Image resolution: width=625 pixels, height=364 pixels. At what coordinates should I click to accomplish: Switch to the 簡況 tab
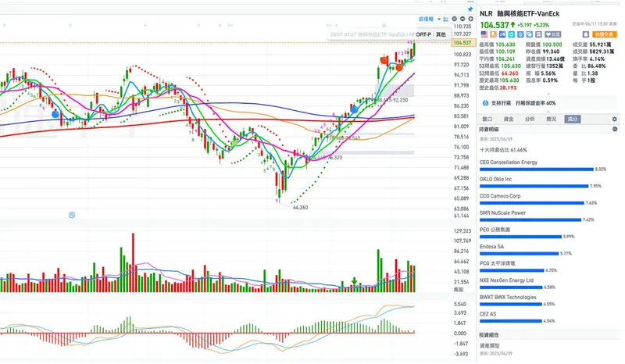[x=551, y=119]
